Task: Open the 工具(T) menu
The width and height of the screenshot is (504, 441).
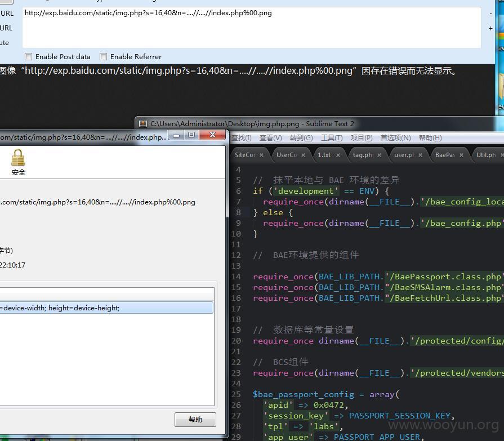Action: (332, 138)
